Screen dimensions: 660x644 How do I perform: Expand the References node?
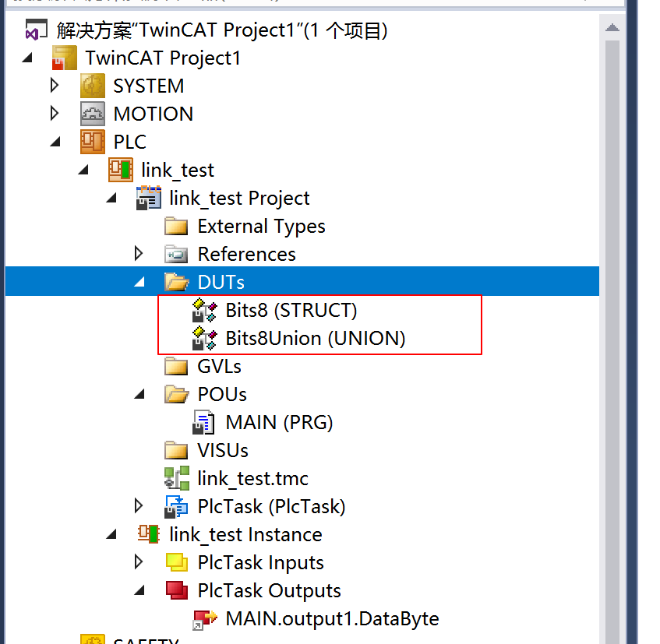coord(139,254)
